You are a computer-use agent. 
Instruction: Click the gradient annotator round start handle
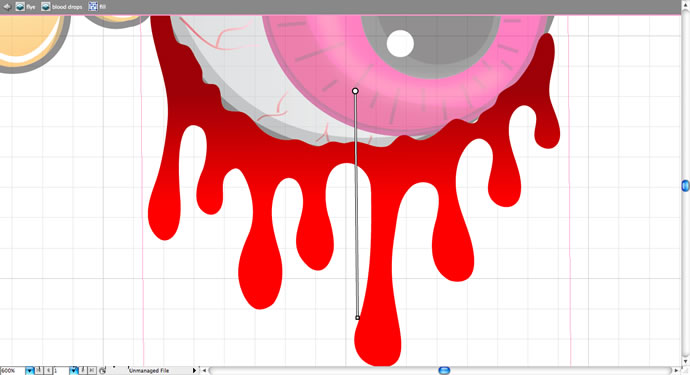[x=355, y=91]
